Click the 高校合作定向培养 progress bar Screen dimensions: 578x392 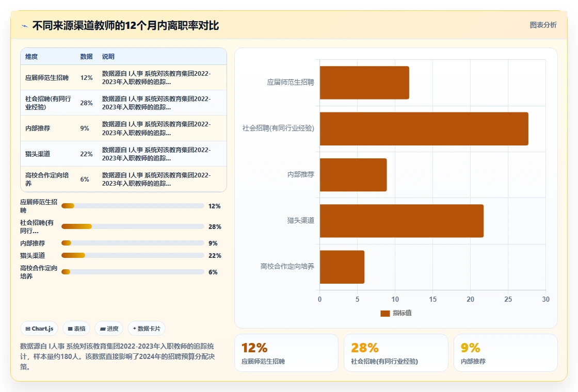tap(133, 272)
